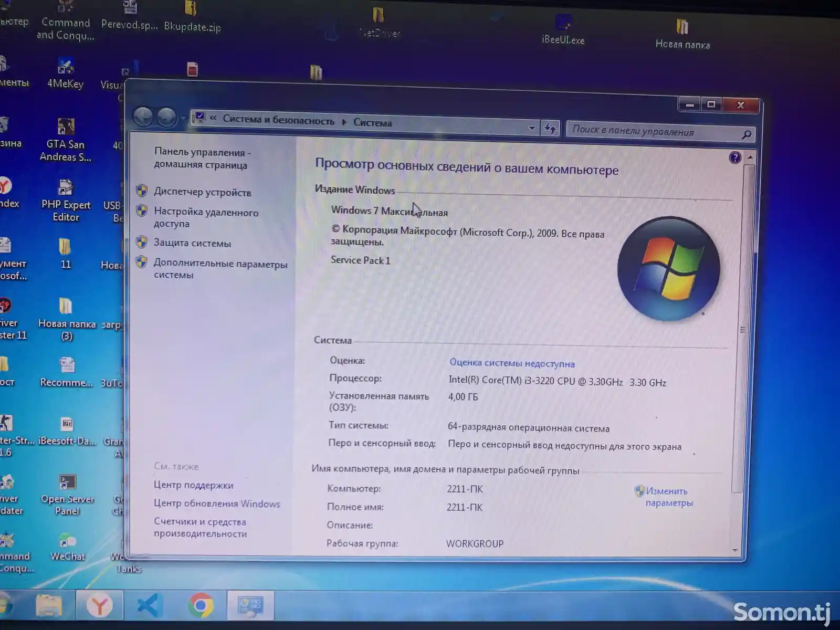This screenshot has height=630, width=840.
Task: Select the 'WeChat' desktop icon
Action: [x=68, y=547]
